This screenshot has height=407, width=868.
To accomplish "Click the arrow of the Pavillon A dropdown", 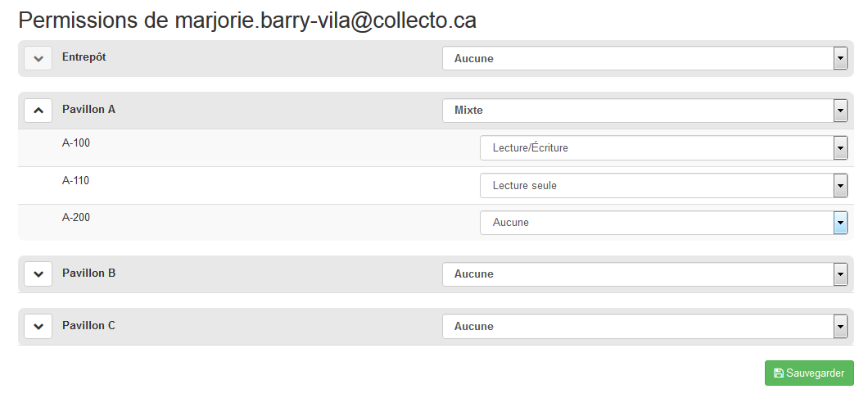I will click(840, 110).
